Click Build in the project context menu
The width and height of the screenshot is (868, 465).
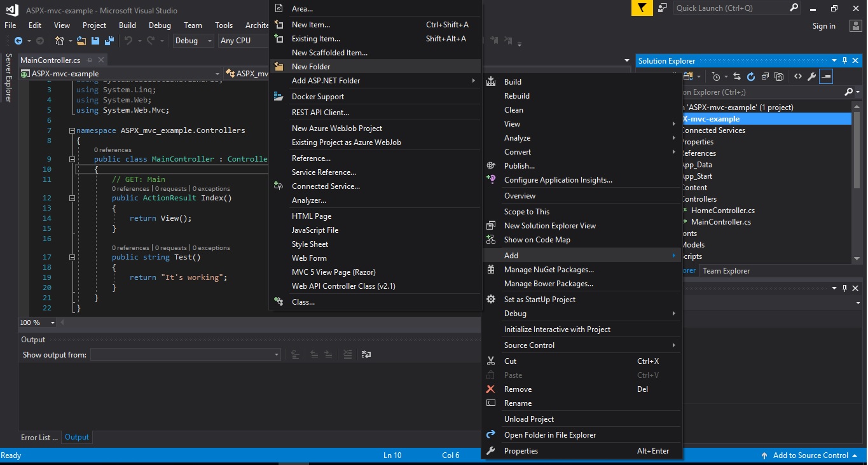click(582, 82)
